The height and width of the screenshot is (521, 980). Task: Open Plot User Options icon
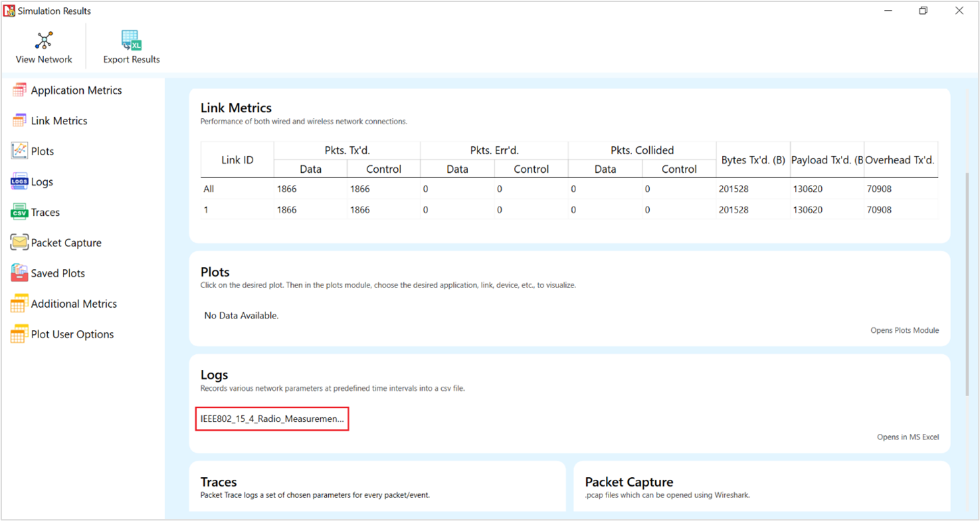[x=20, y=334]
